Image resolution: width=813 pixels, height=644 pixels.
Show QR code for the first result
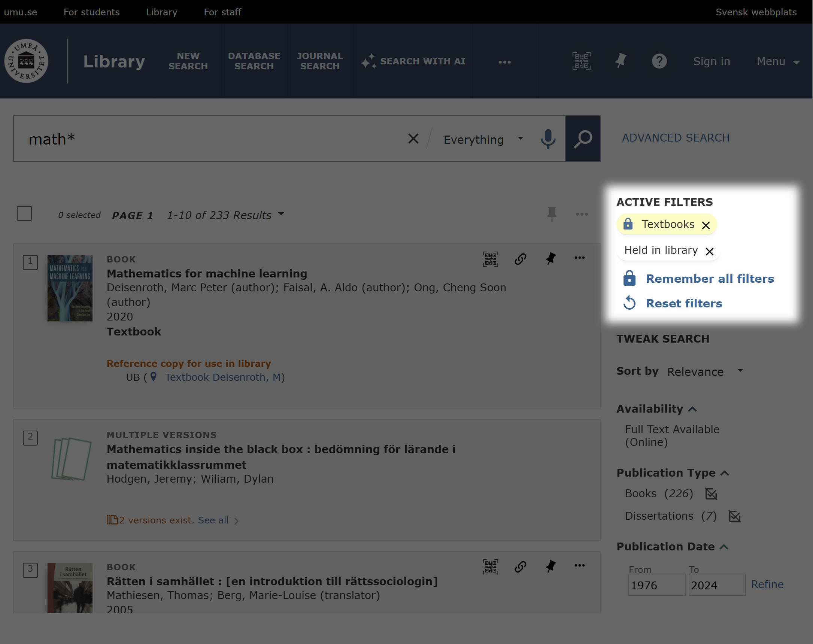tap(490, 259)
